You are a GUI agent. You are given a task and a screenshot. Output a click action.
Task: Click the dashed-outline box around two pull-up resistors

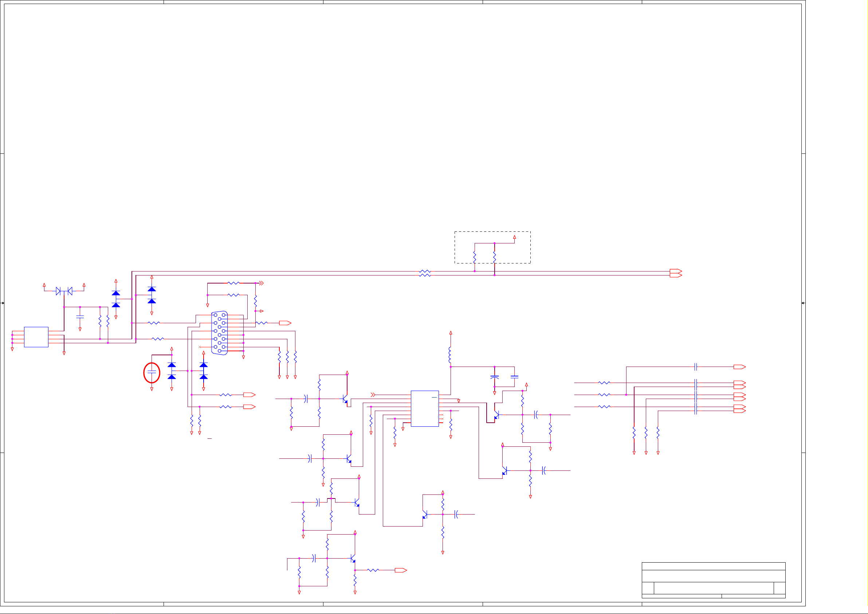[492, 247]
